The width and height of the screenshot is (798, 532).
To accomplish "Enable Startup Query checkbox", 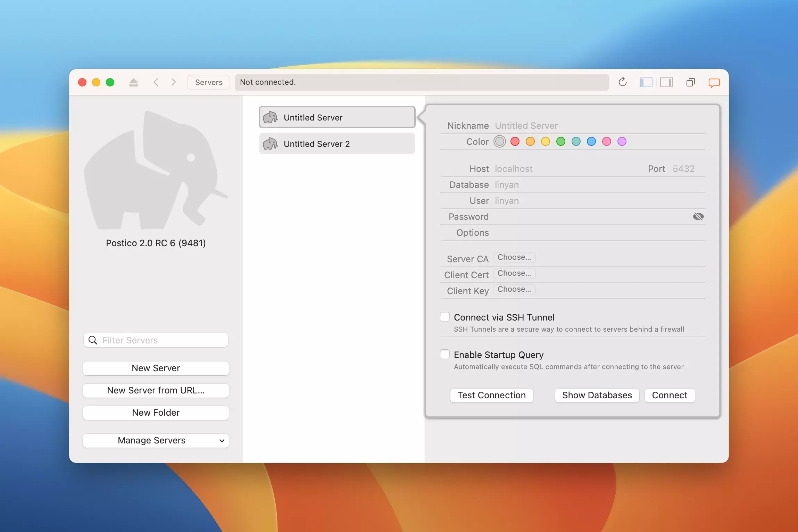I will click(x=445, y=355).
